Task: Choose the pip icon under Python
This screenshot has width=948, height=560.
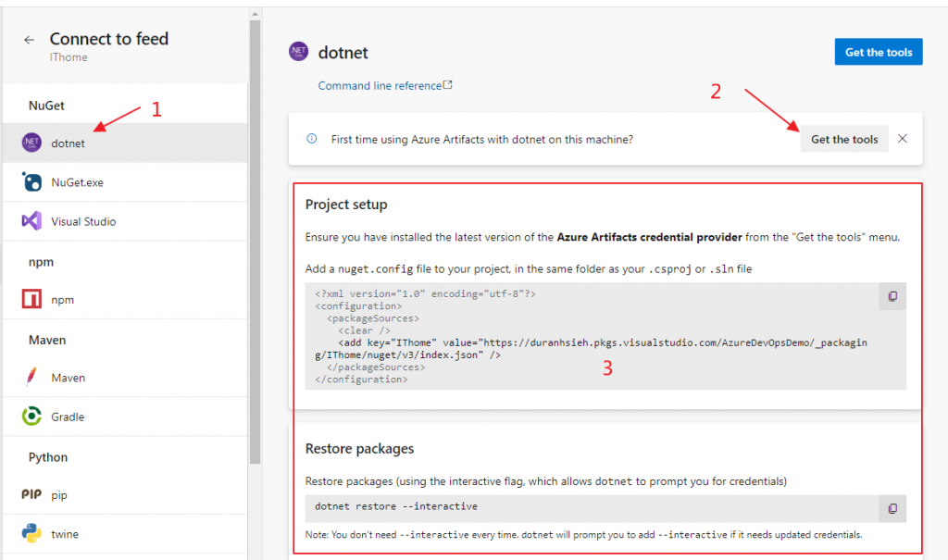Action: tap(32, 494)
